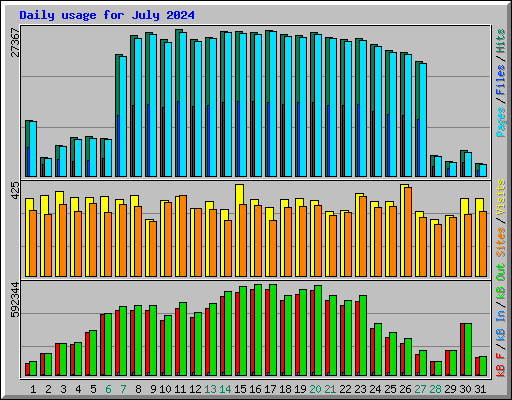
Task: Click day 22 on the x-axis
Action: click(345, 389)
